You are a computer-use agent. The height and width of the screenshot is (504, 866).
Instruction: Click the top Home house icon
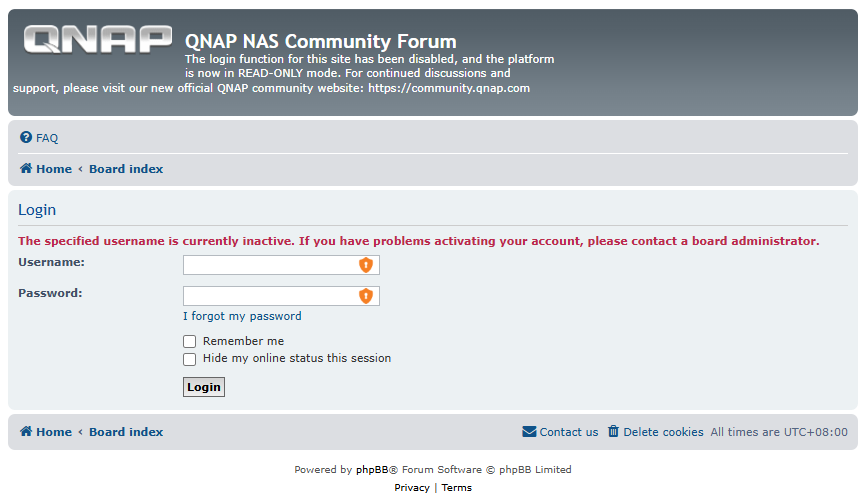pos(26,168)
